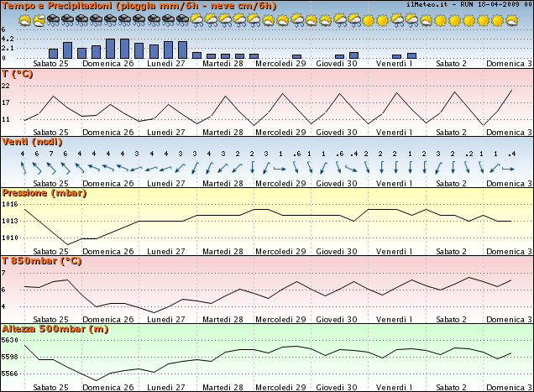
Task: Select the leftmost wind direction arrow
Action: (24, 169)
